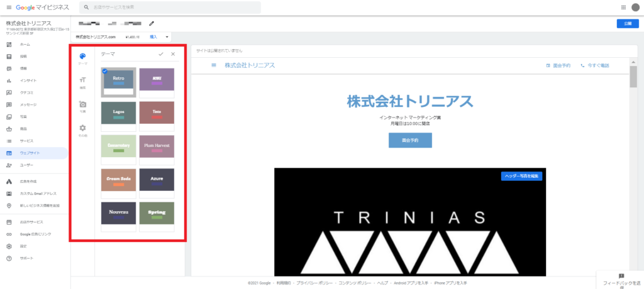644x289 pixels.
Task: Select ウェブサイト in the sidebar
Action: coord(35,153)
